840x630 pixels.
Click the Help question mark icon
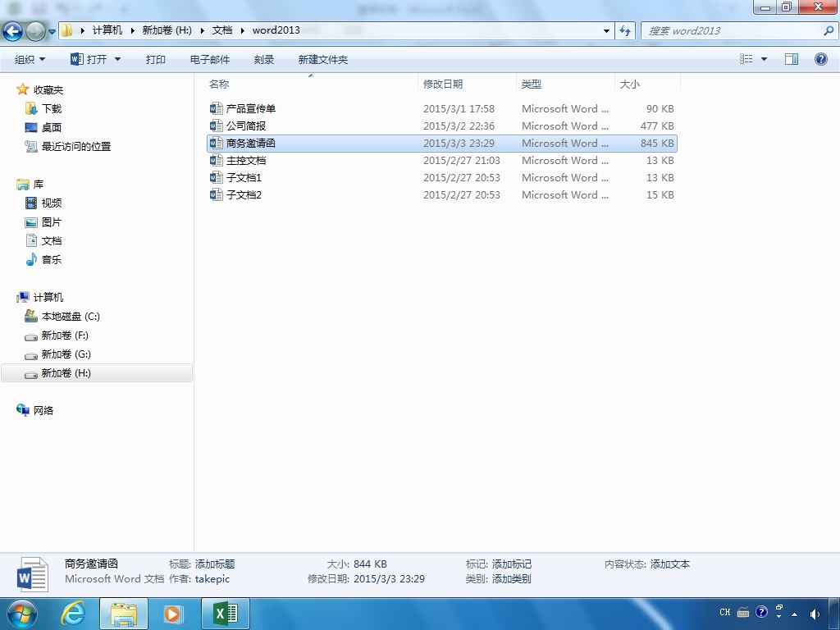820,59
